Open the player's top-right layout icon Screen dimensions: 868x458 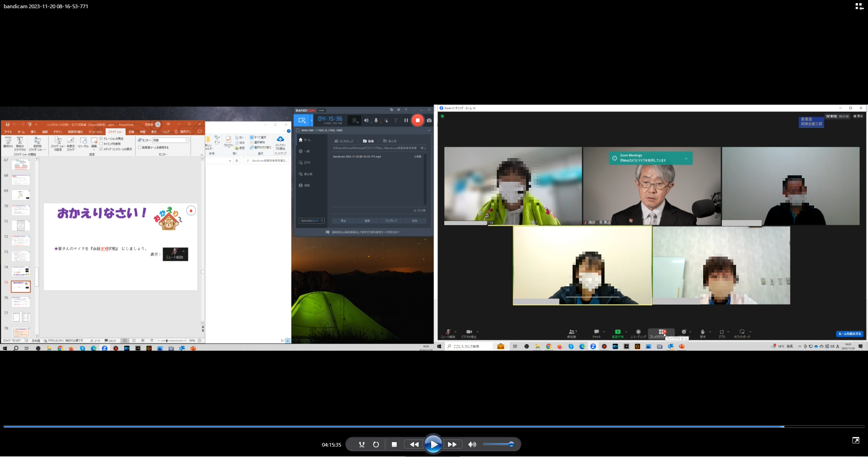tap(859, 6)
